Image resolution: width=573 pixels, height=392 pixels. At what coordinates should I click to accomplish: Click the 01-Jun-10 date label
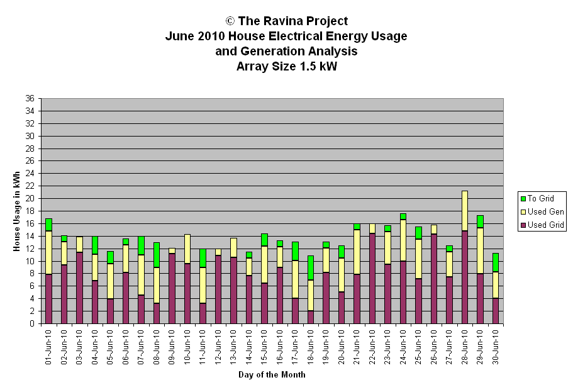coord(48,347)
